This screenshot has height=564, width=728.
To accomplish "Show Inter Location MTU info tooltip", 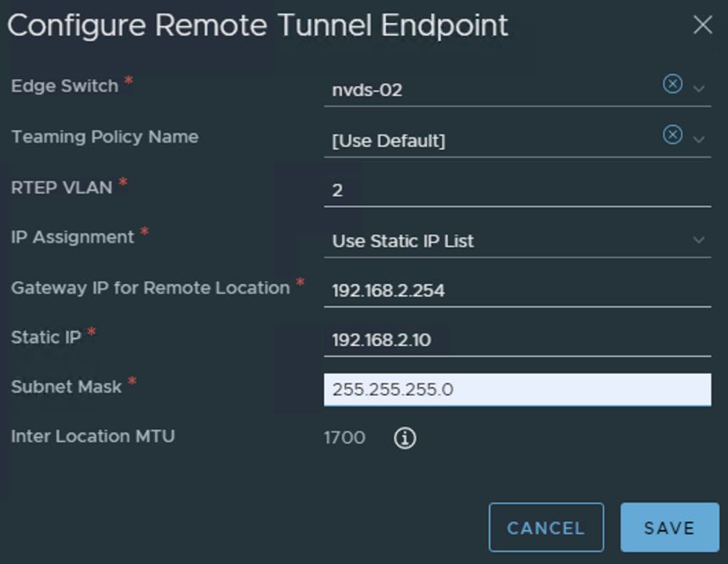I will pyautogui.click(x=405, y=438).
